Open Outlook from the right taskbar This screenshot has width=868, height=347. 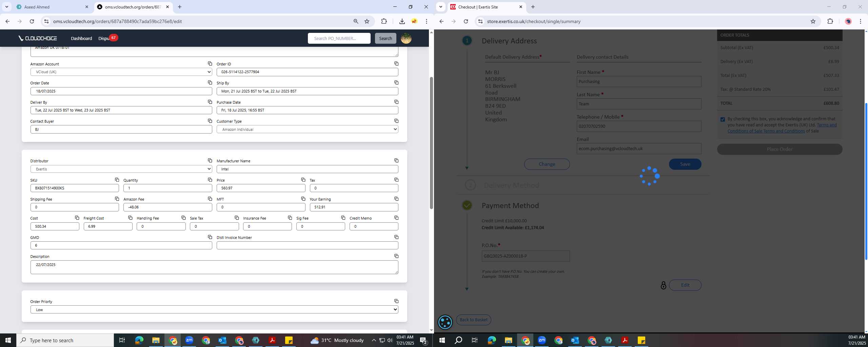575,340
